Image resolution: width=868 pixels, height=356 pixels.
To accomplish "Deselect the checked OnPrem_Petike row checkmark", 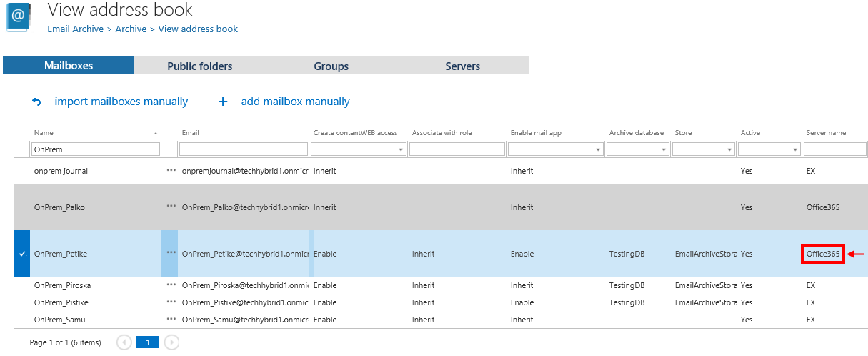I will point(21,254).
